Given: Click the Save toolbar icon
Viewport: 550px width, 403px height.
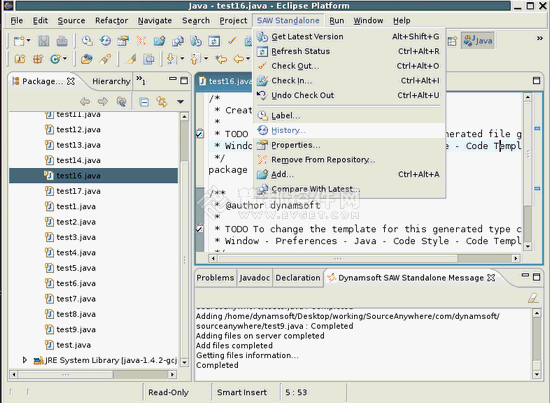Looking at the screenshot, I should point(43,41).
